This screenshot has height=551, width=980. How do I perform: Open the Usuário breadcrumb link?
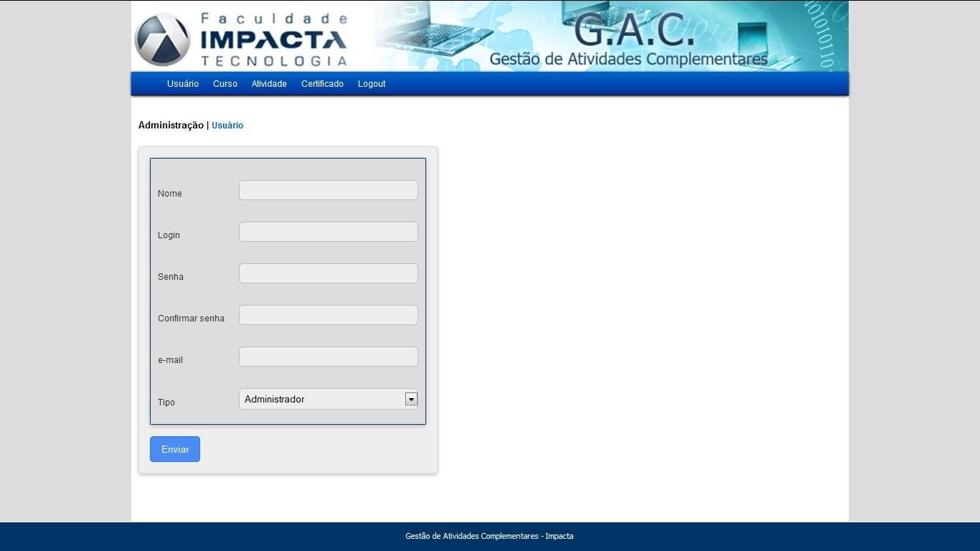coord(227,125)
